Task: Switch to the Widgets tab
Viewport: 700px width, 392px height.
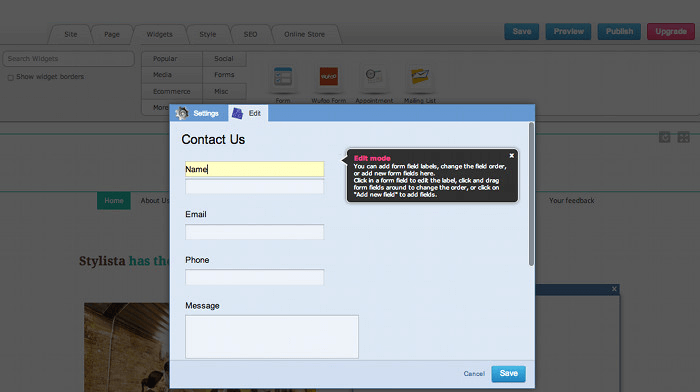Action: coord(159,34)
